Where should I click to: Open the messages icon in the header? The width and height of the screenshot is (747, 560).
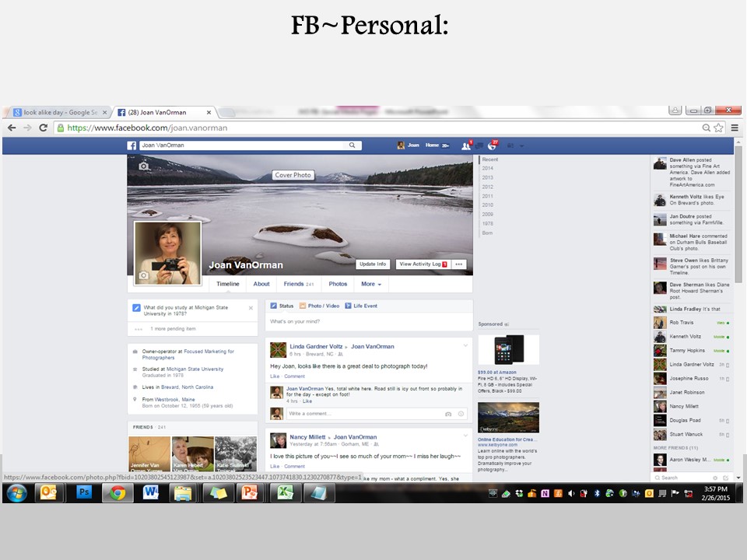click(479, 145)
